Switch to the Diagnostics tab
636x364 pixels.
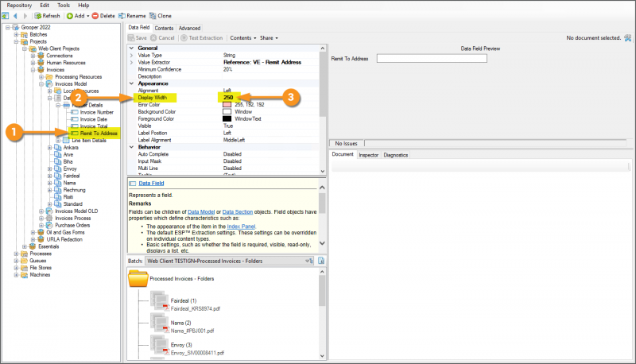(396, 155)
